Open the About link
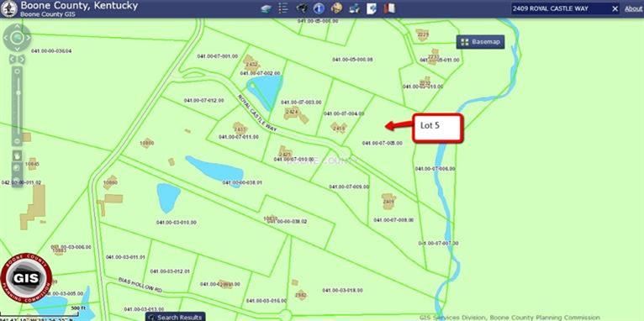The height and width of the screenshot is (321, 644). (x=633, y=8)
